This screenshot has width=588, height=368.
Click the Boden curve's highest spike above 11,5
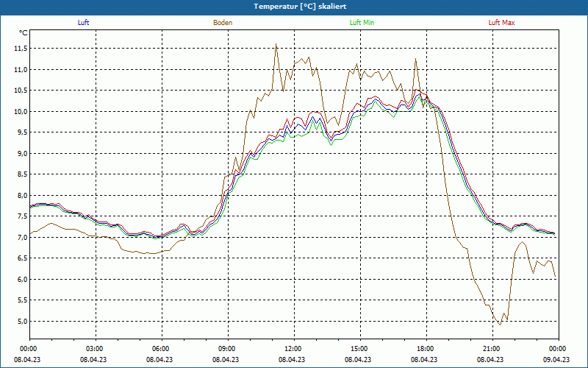(276, 44)
